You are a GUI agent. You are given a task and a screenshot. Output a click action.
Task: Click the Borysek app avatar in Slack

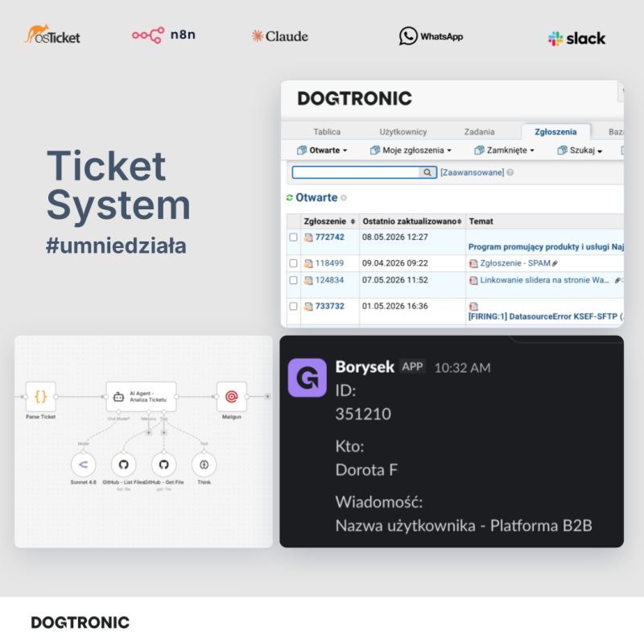(x=308, y=378)
